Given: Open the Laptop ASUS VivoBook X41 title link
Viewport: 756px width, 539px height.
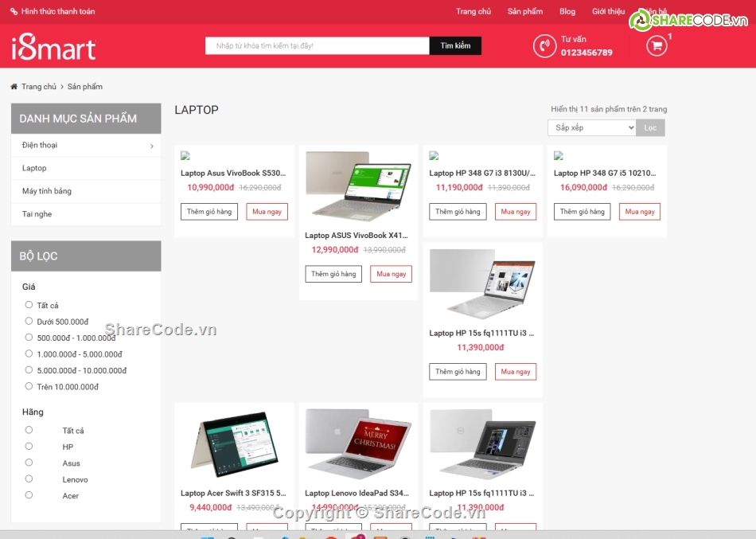Looking at the screenshot, I should pos(357,236).
